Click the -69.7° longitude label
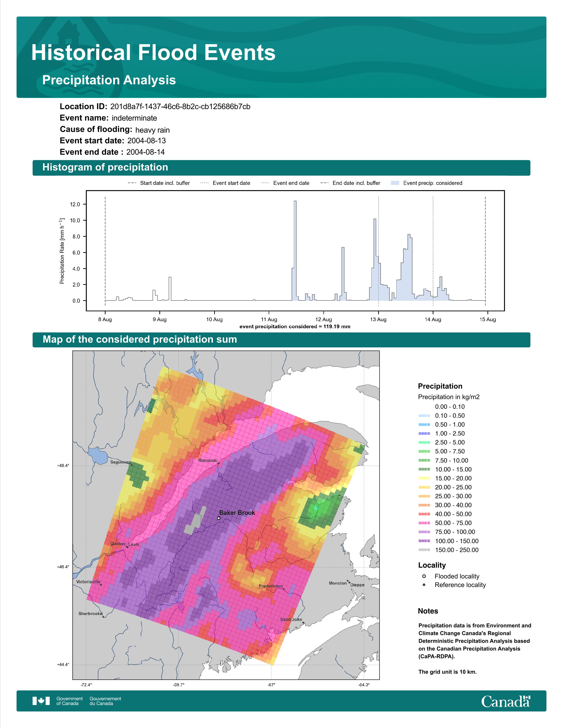Image resolution: width=563 pixels, height=728 pixels. click(x=179, y=685)
